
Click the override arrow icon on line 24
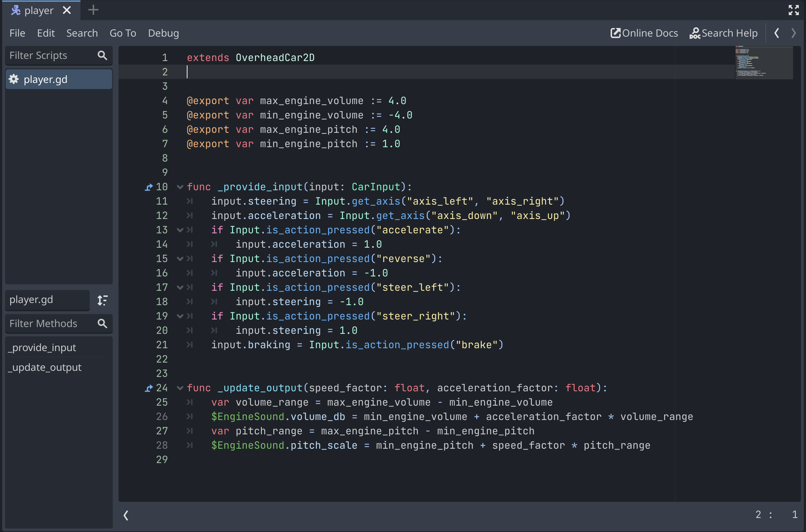(x=148, y=388)
